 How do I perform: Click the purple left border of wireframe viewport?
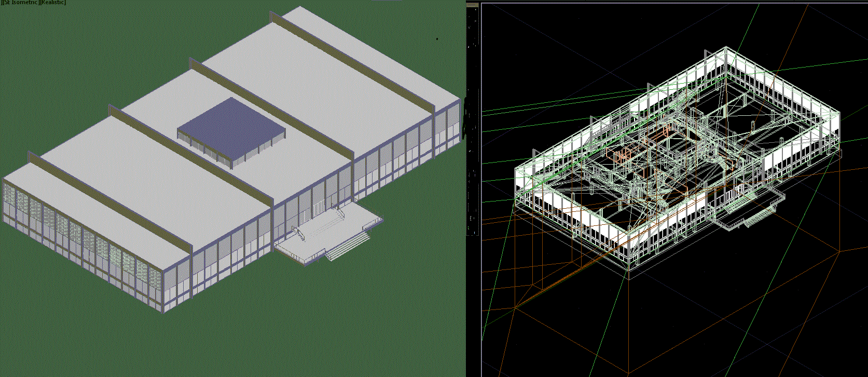pos(482,208)
